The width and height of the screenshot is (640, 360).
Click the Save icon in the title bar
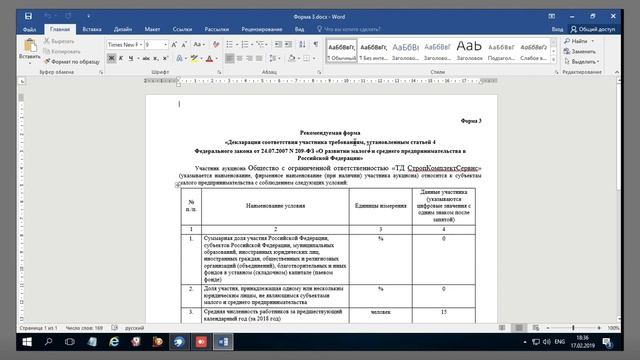pyautogui.click(x=28, y=16)
